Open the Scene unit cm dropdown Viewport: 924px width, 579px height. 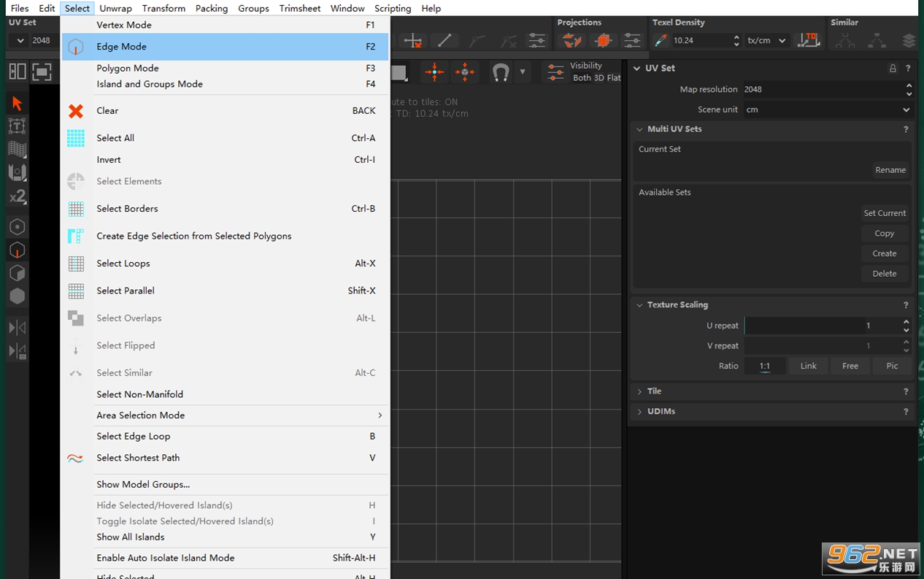[x=828, y=110]
